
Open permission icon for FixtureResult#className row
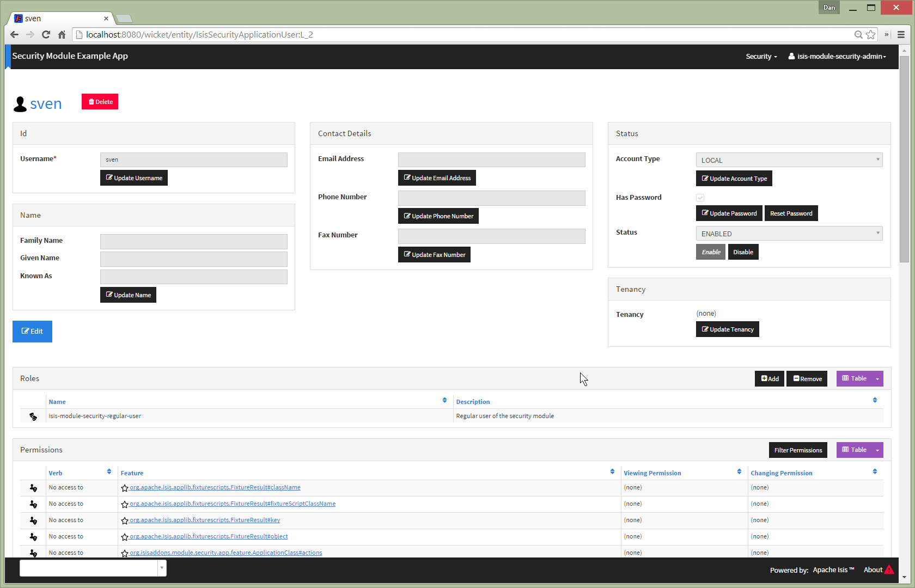click(x=33, y=488)
